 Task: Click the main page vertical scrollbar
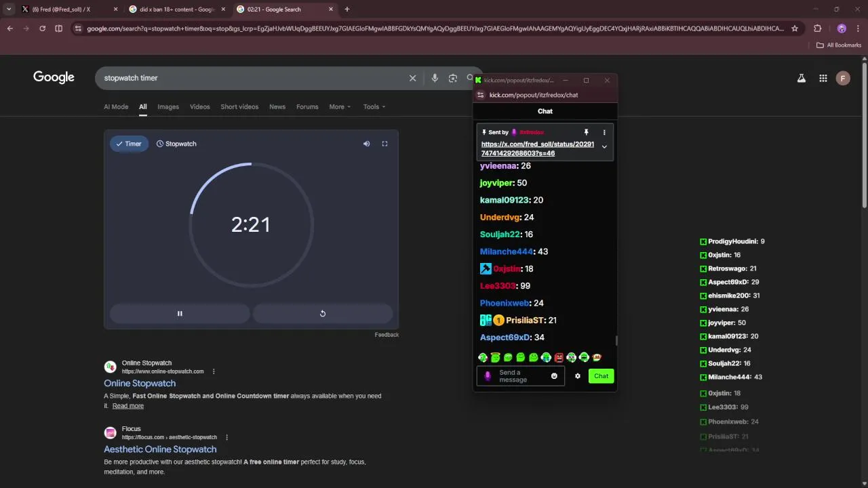coord(865,136)
